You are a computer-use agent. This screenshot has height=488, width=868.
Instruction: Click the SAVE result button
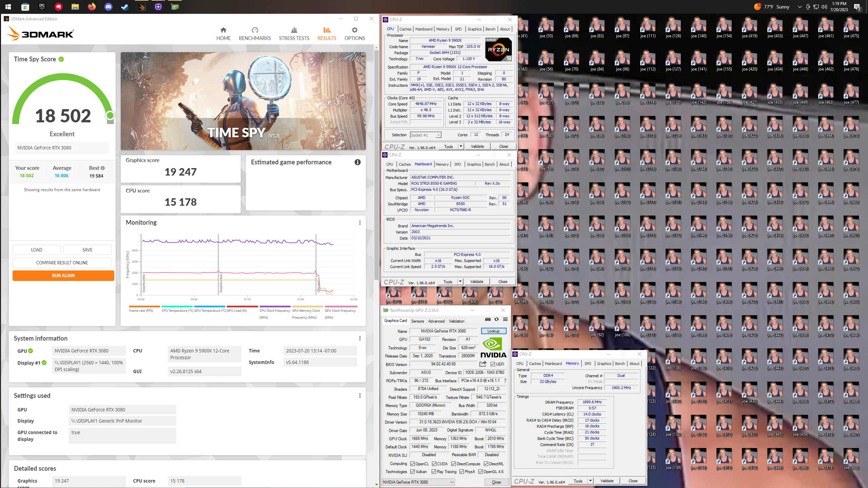point(87,250)
